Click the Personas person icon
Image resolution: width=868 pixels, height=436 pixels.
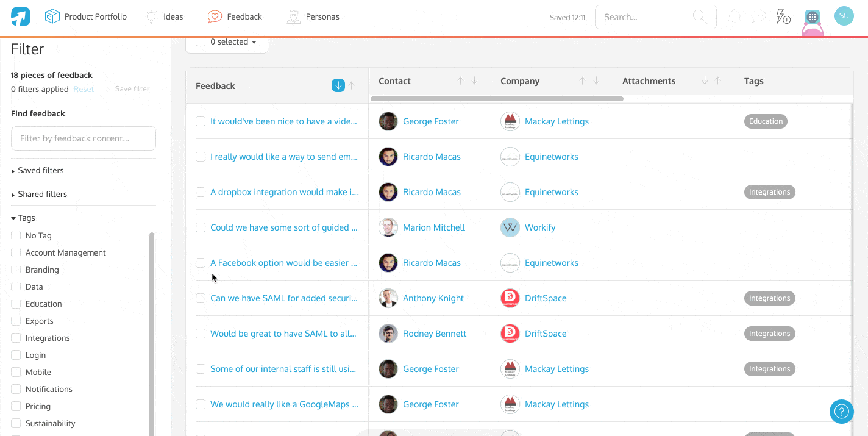click(x=294, y=16)
